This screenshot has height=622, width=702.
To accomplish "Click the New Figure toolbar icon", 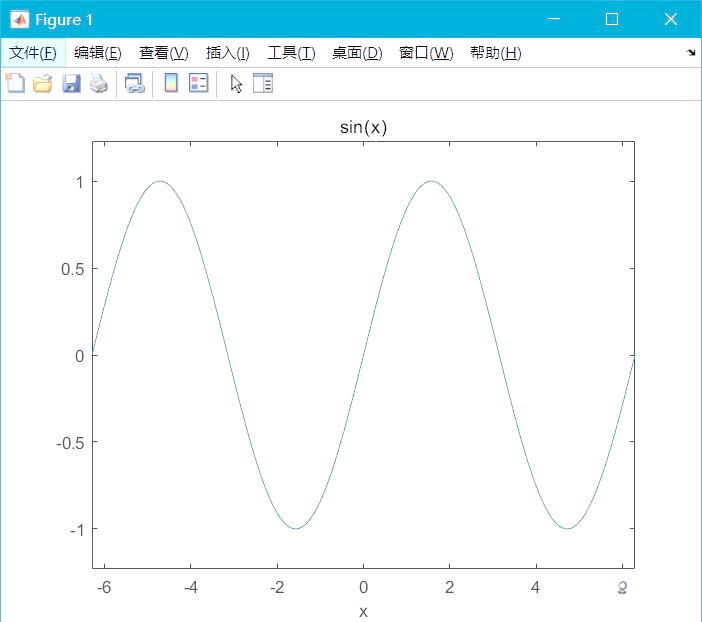I will click(x=15, y=83).
